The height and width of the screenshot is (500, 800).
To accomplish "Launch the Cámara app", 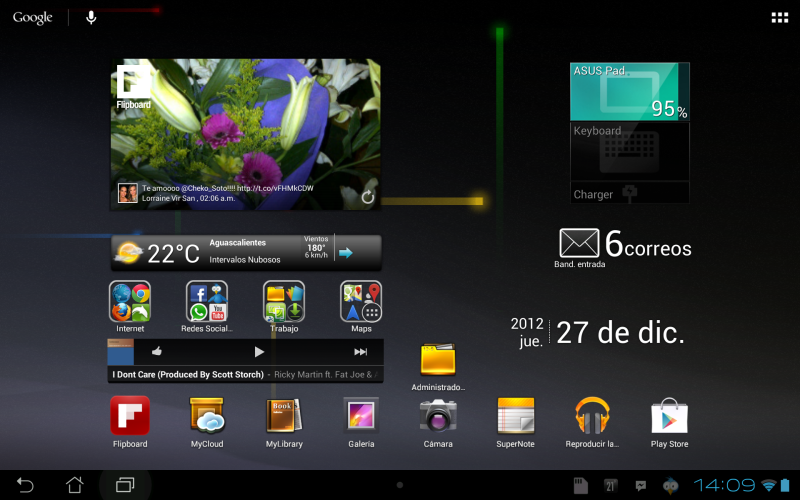I will [438, 415].
